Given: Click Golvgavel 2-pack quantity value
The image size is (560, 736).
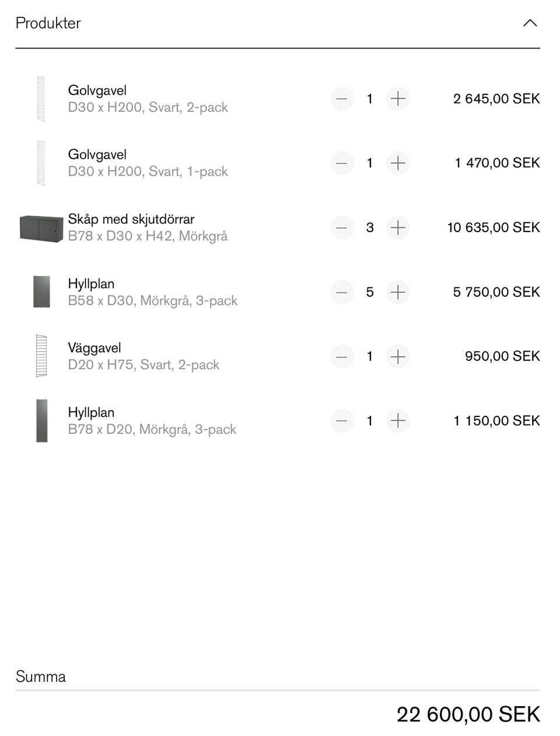Looking at the screenshot, I should tap(370, 99).
